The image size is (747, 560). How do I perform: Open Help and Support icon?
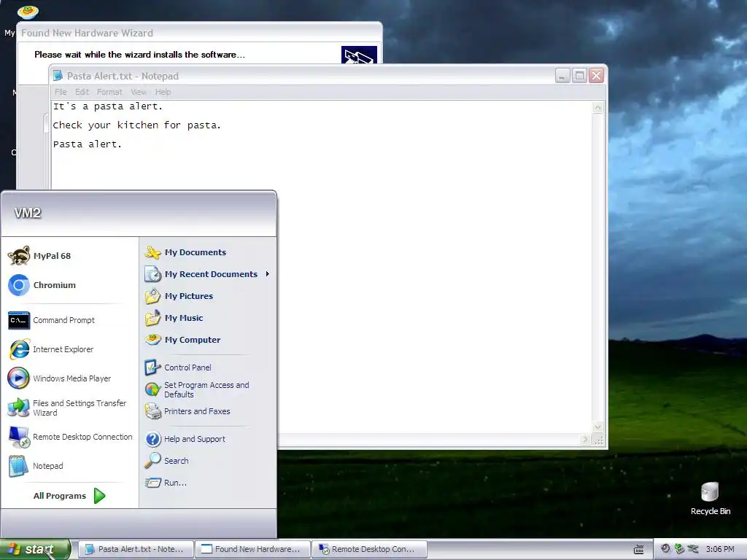pyautogui.click(x=153, y=438)
